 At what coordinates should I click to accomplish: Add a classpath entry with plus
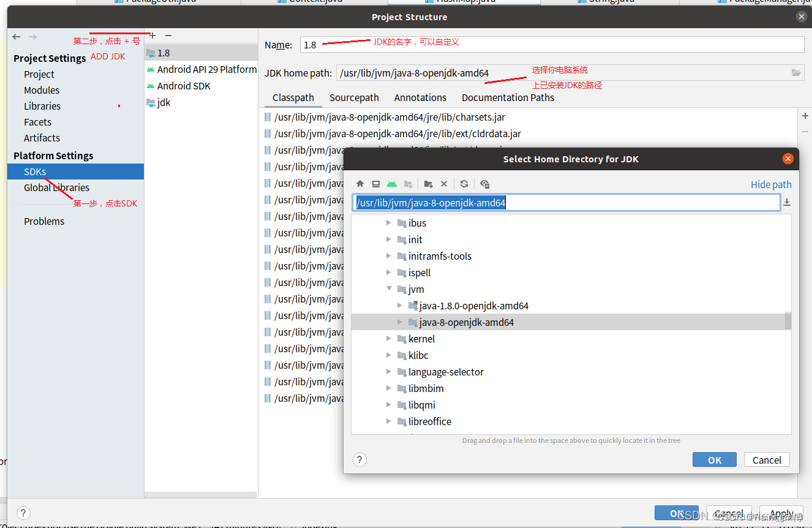(805, 116)
